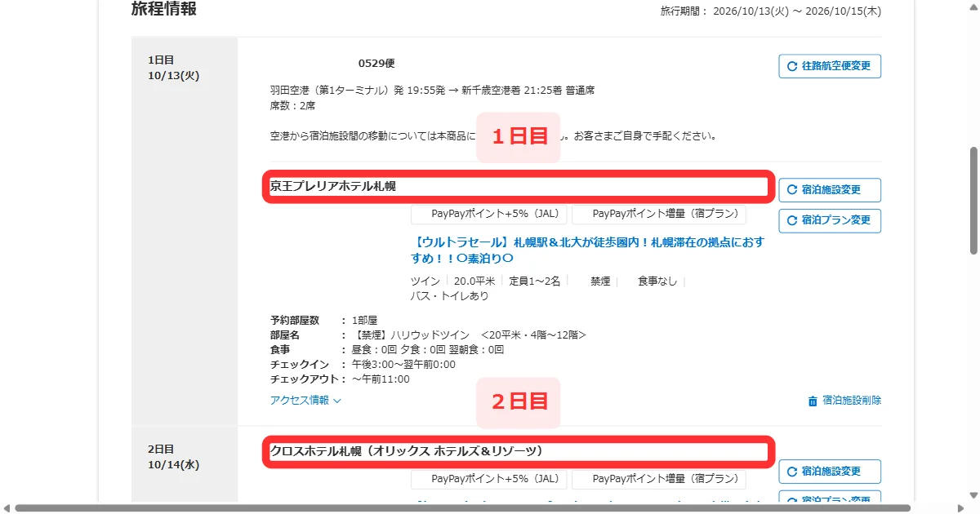Open the ウルトラセール plan title link
This screenshot has width=980, height=514.
587,250
